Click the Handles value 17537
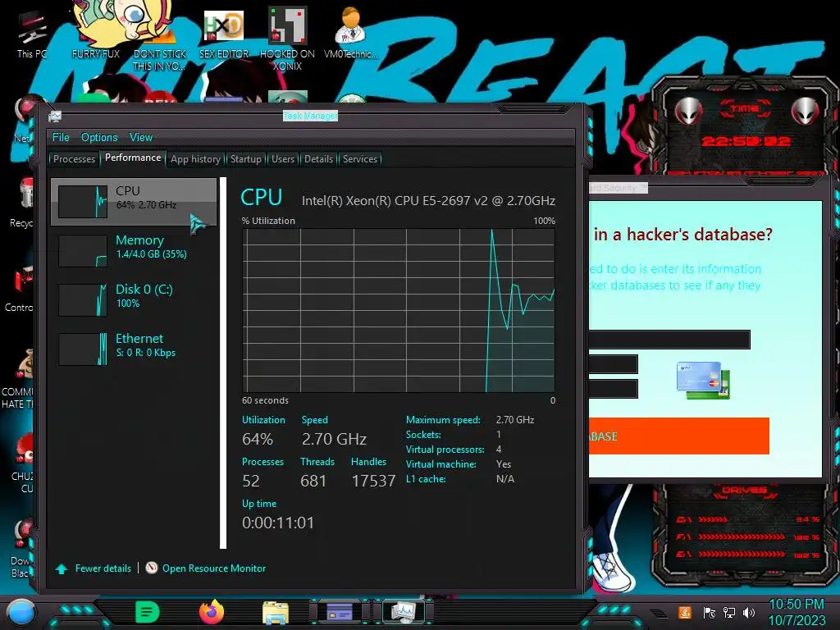 (373, 481)
